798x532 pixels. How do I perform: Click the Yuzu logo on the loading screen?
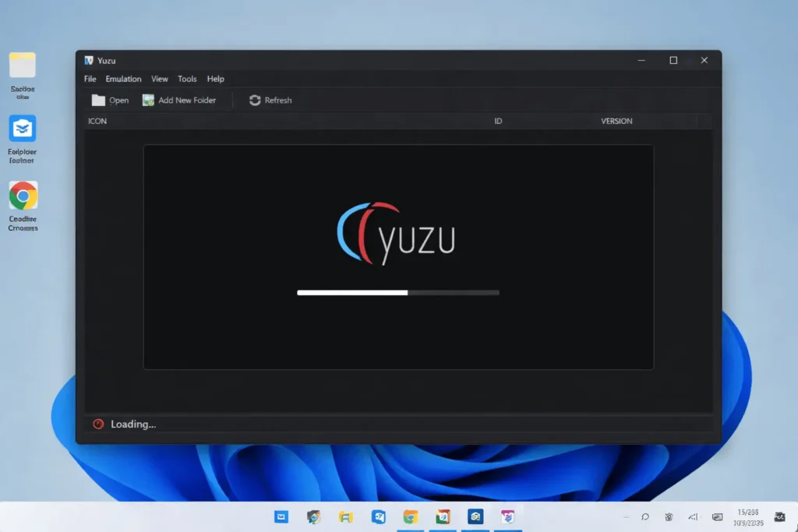396,231
